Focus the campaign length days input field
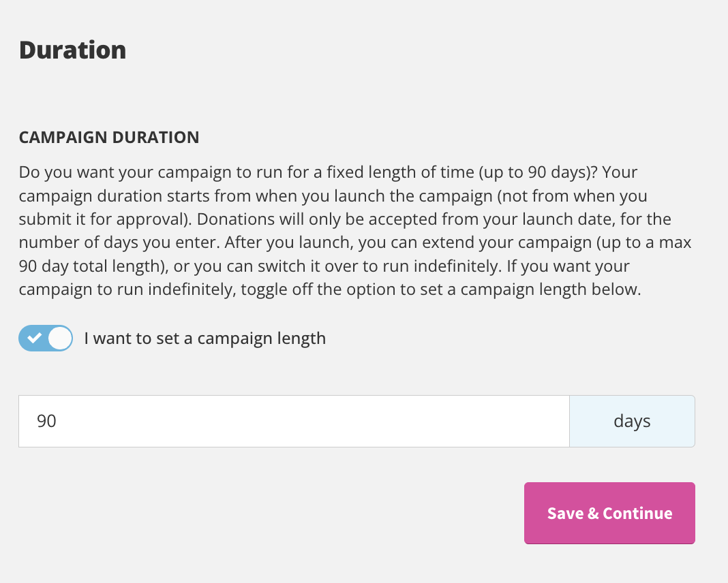This screenshot has height=583, width=728. [294, 421]
